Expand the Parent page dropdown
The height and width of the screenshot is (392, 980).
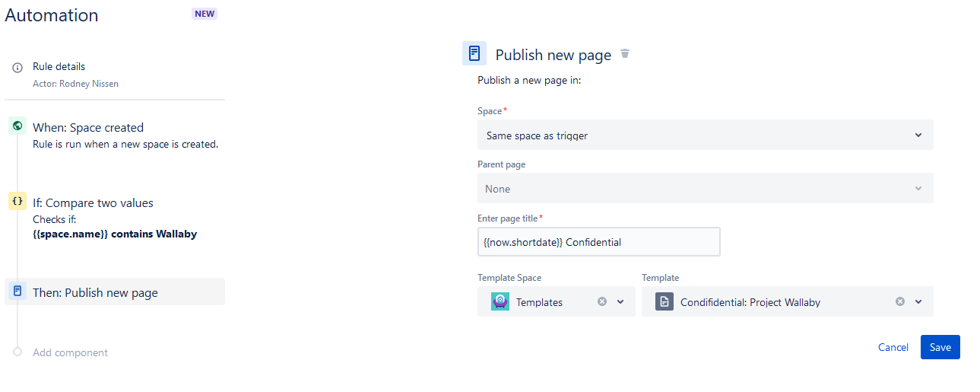[918, 189]
